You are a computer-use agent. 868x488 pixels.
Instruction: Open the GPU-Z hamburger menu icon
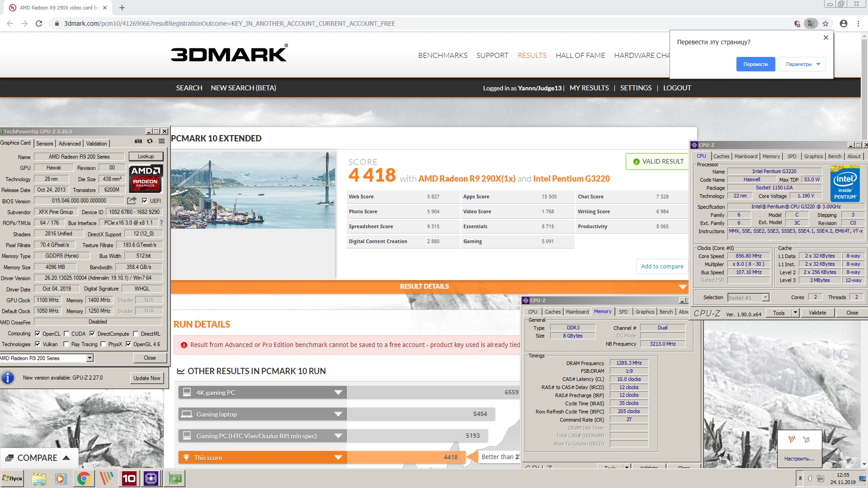(x=161, y=141)
